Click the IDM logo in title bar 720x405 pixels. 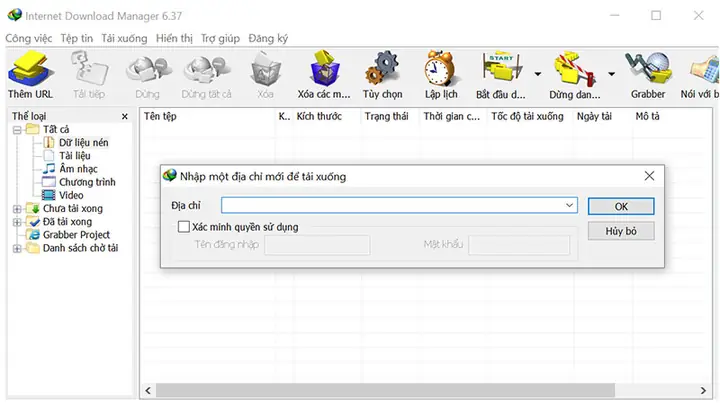[15, 15]
